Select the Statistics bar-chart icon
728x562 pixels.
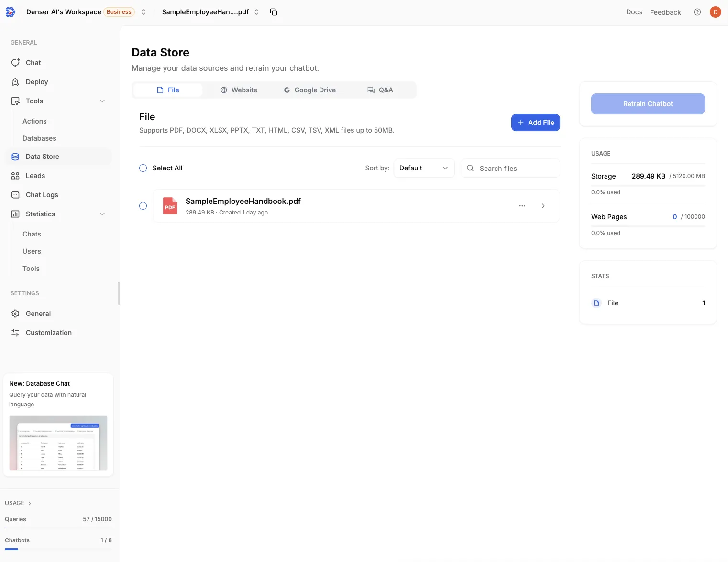[15, 214]
